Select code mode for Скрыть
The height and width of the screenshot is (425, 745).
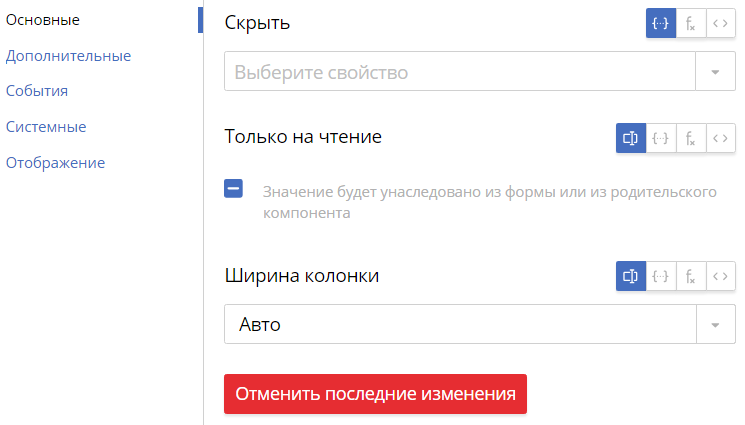click(721, 23)
